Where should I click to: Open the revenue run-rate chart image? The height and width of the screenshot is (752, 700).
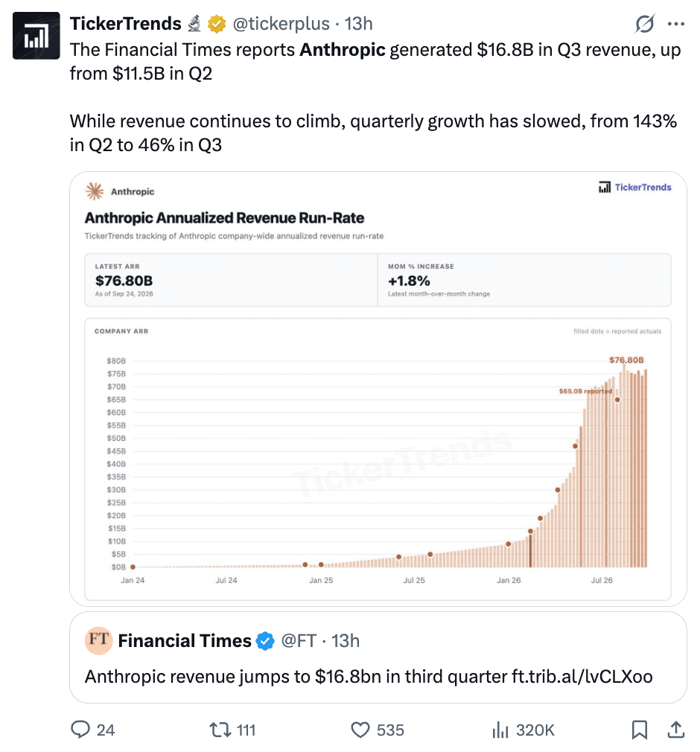click(x=378, y=389)
